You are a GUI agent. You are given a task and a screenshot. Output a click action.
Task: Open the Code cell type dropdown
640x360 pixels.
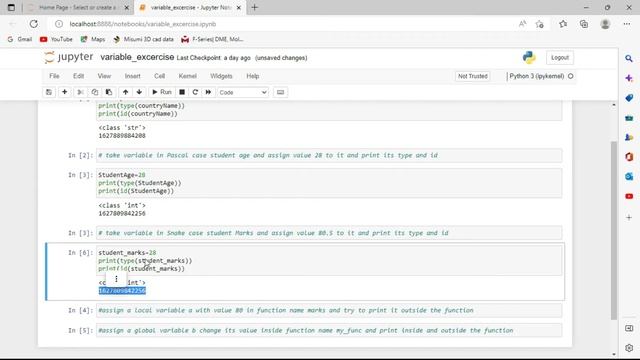coord(243,93)
